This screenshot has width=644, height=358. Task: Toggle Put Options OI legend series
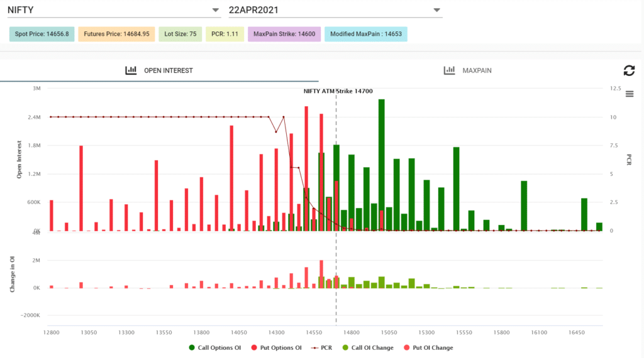[276, 348]
